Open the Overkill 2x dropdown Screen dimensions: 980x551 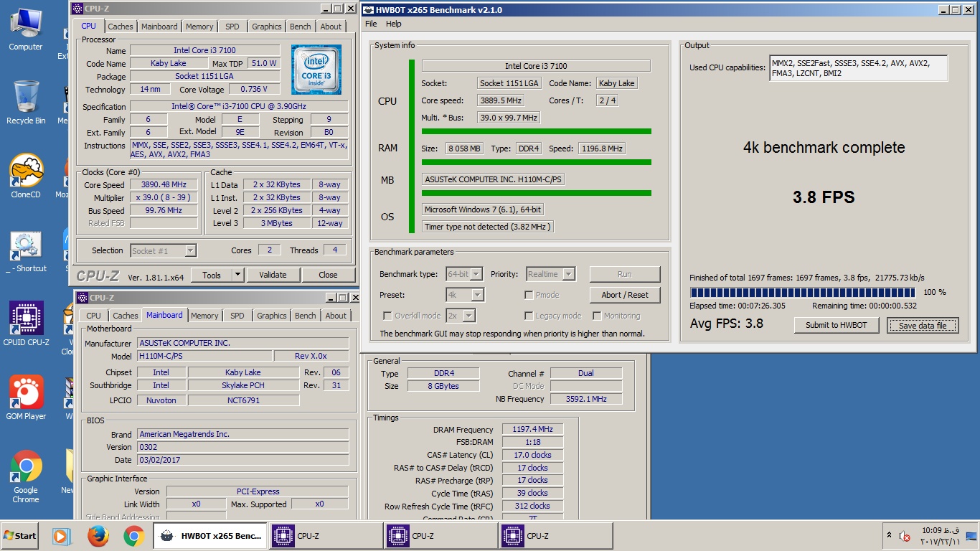(x=461, y=316)
